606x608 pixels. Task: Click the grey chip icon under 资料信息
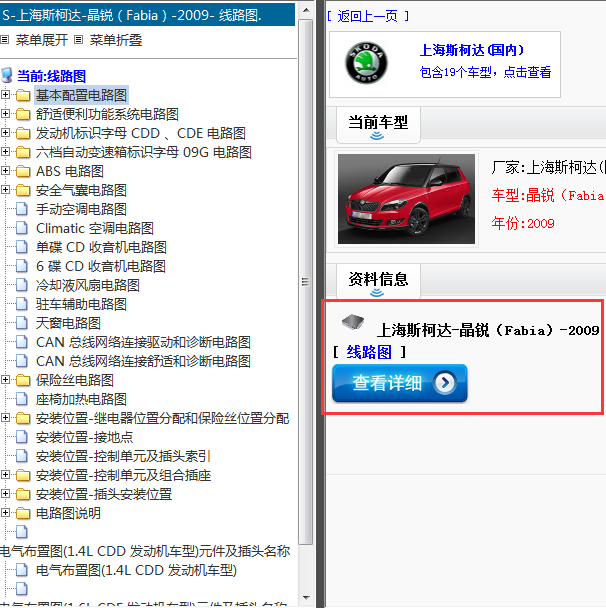coord(353,321)
